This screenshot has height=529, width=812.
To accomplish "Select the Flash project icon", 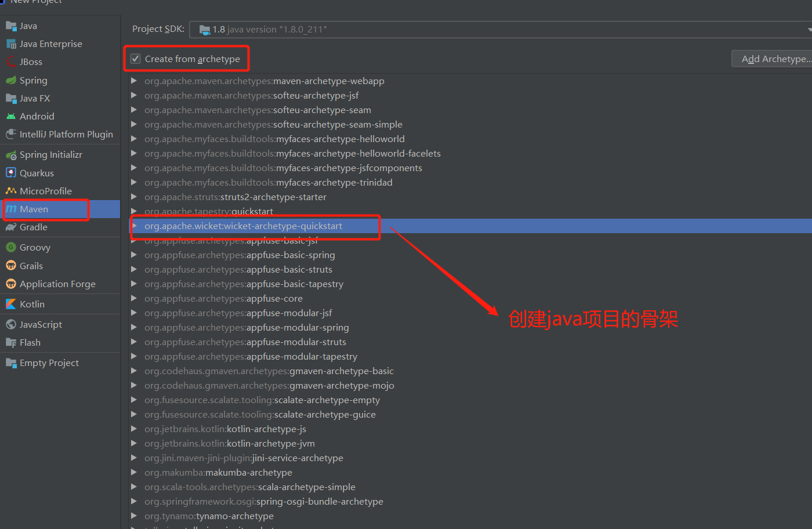I will coord(11,342).
